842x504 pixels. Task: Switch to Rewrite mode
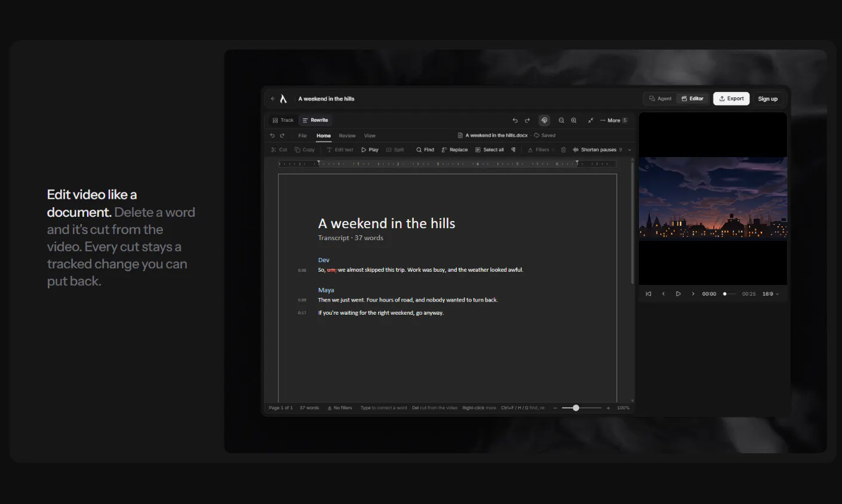(x=315, y=120)
